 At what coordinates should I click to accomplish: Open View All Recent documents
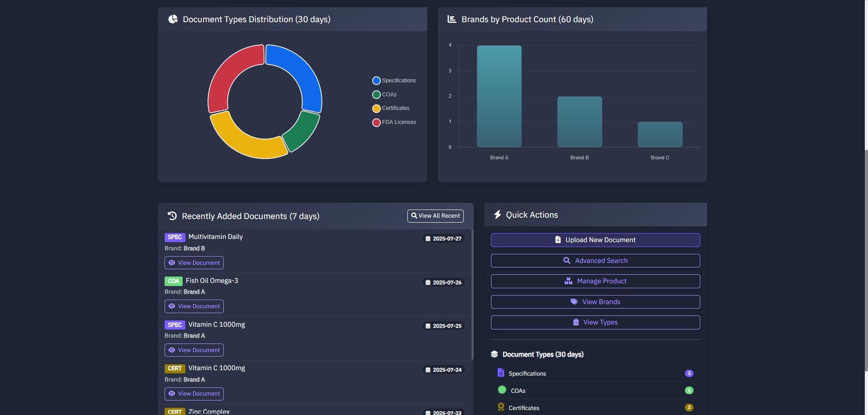(435, 216)
